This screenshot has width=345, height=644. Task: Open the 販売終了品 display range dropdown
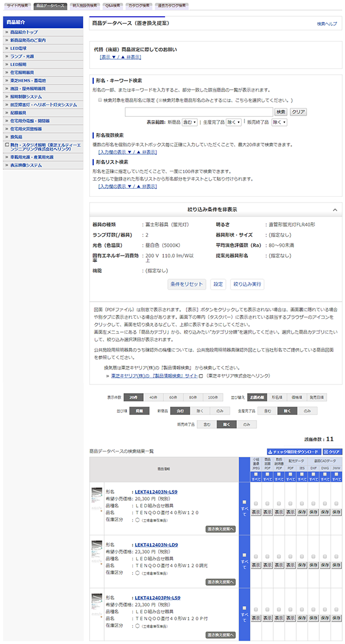(279, 123)
